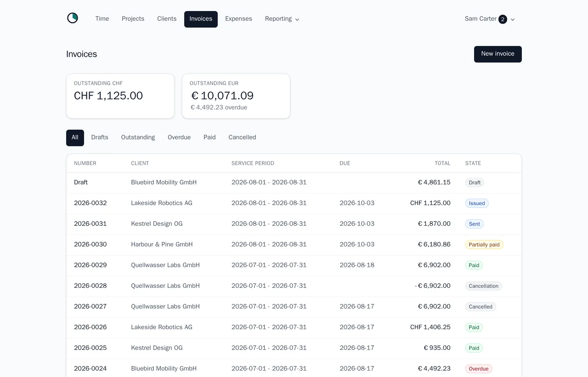Create a New invoice
The height and width of the screenshot is (377, 588).
pyautogui.click(x=498, y=54)
